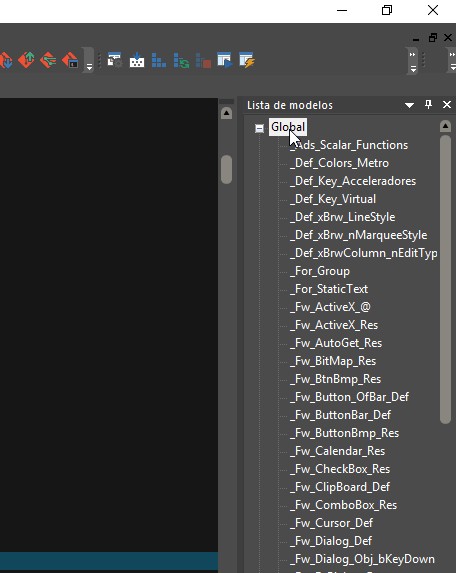Click the git console window icon
Image resolution: width=456 pixels, height=573 pixels.
70,60
